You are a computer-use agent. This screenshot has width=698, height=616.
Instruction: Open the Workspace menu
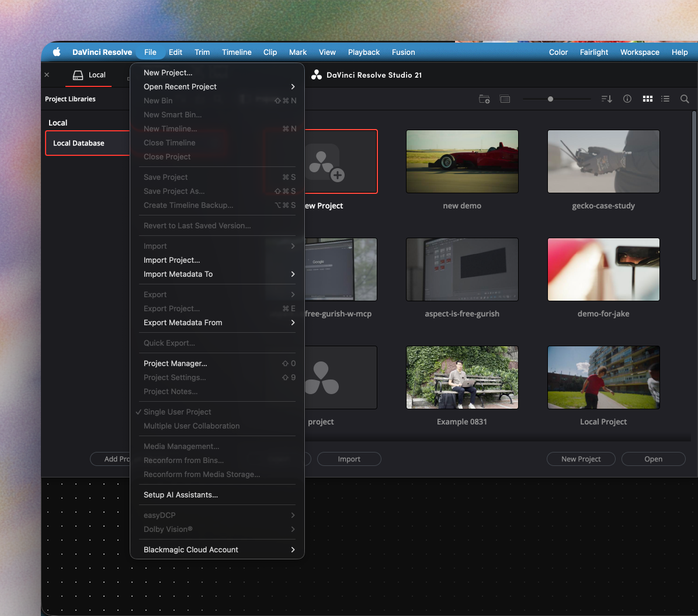click(x=640, y=52)
